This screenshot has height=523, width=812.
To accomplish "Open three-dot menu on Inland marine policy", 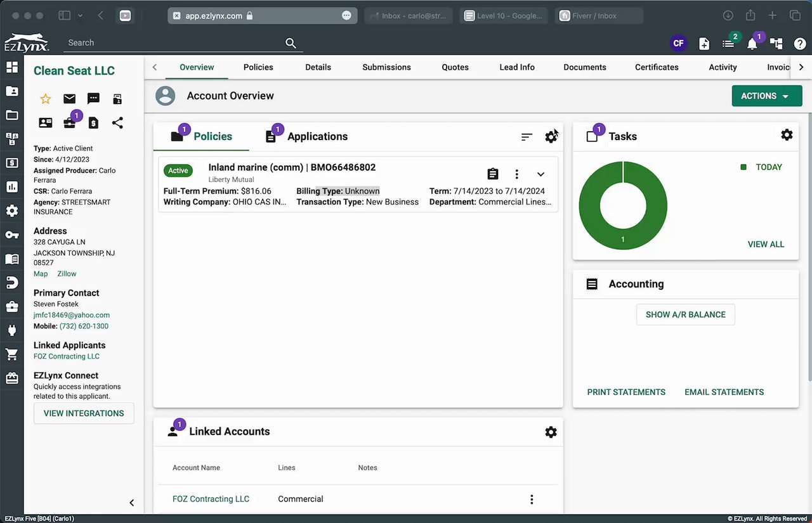I will [517, 174].
